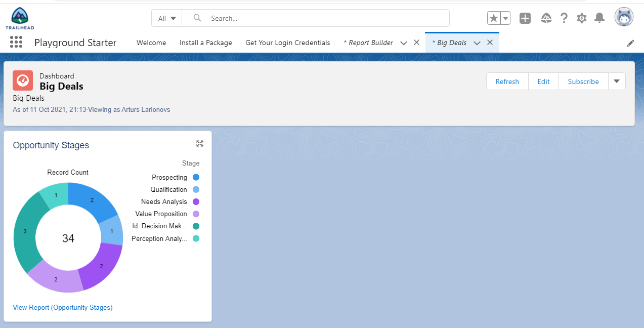Click the Id. Decision Mak... legend dot

coord(196,226)
